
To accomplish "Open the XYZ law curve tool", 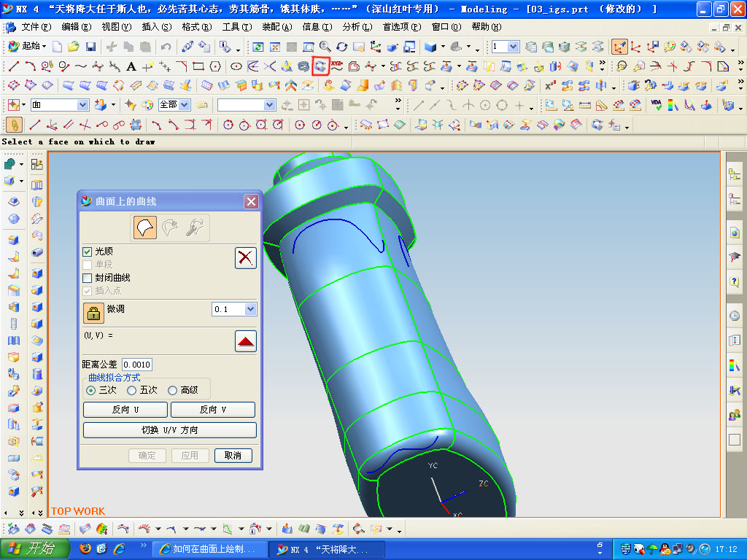I will 337,66.
